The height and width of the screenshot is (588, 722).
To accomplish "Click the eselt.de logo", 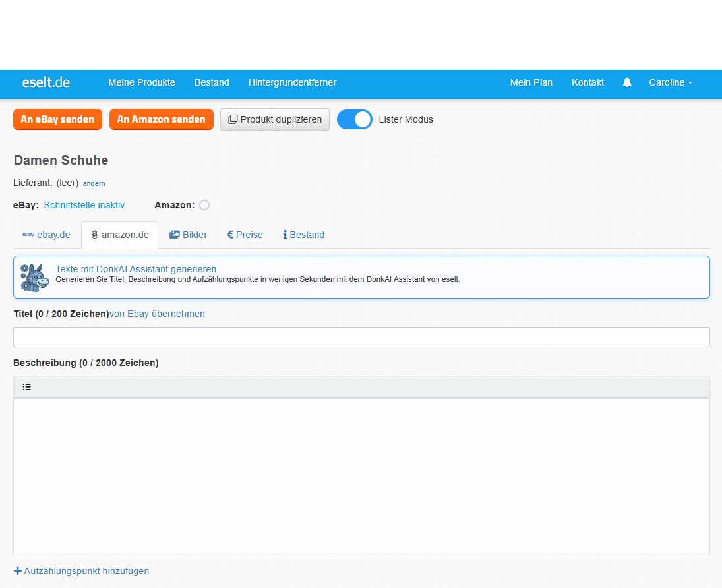I will coord(46,82).
